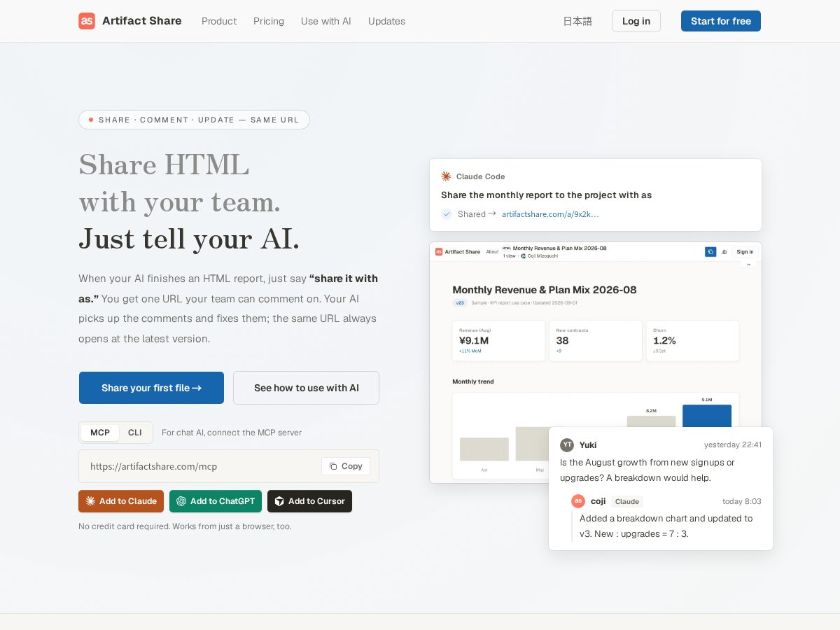Click coji's avatar icon in reply
Image resolution: width=840 pixels, height=630 pixels.
pos(578,501)
